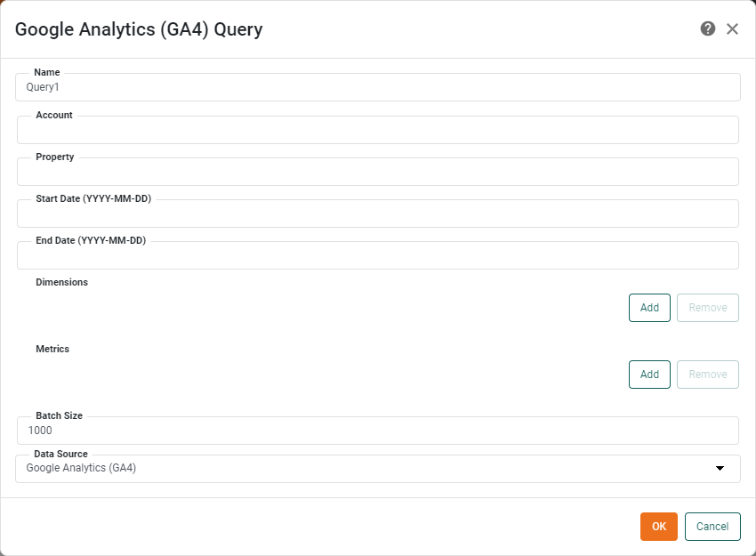This screenshot has height=556, width=756.
Task: Dismiss the dialog with the X icon
Action: pos(732,28)
